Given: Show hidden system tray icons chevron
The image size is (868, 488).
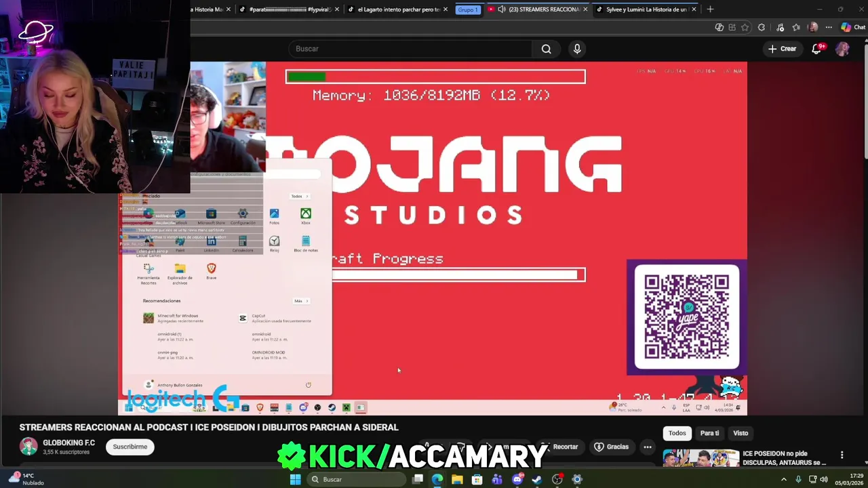Looking at the screenshot, I should coord(784,479).
